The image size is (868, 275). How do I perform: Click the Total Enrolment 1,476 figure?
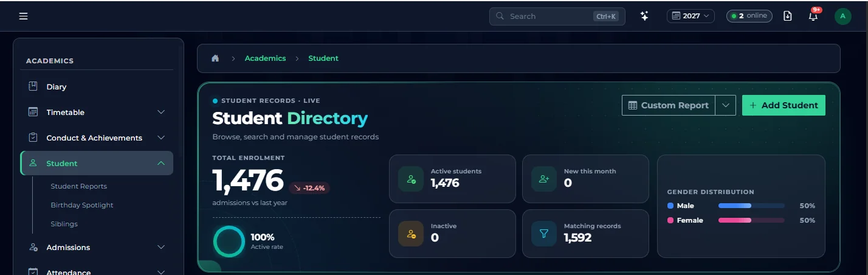pos(248,180)
